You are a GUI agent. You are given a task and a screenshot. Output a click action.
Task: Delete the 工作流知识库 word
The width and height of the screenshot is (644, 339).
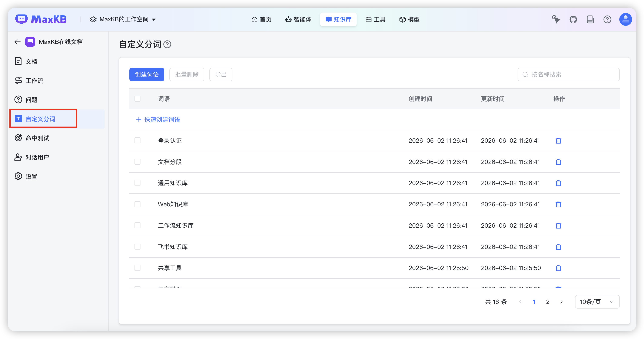click(x=558, y=226)
